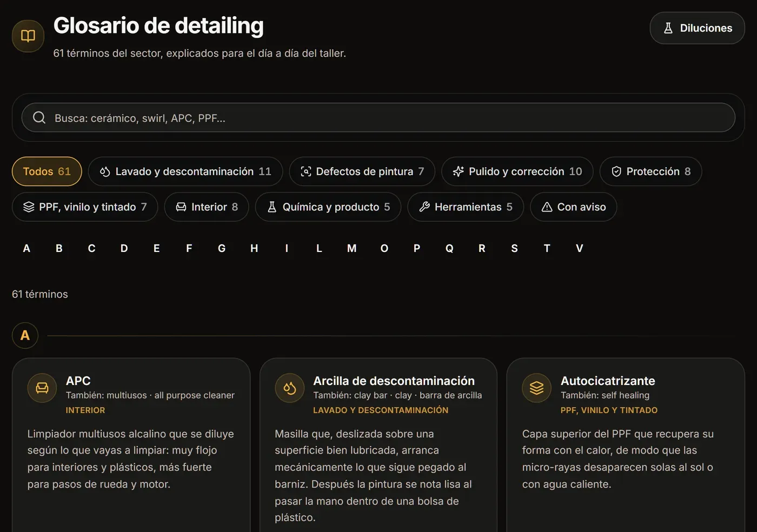This screenshot has width=757, height=532.
Task: Filter by PPF, vinilo y tintado
Action: (x=85, y=207)
